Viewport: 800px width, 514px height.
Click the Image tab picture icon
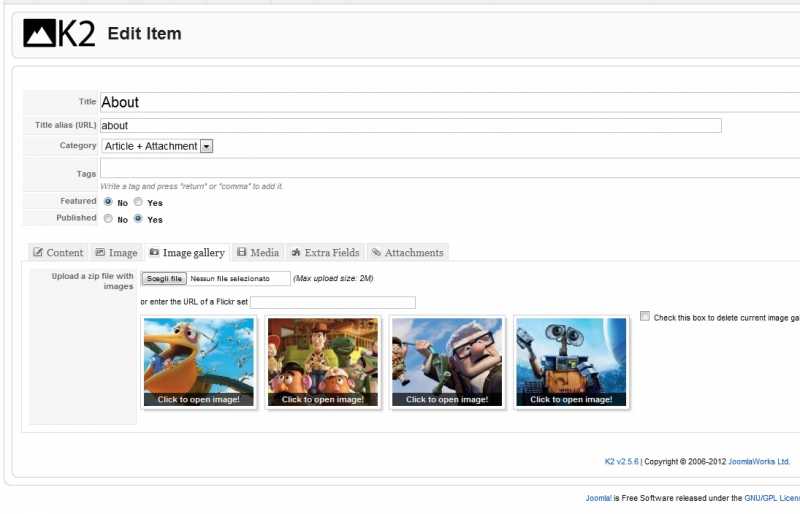point(100,252)
